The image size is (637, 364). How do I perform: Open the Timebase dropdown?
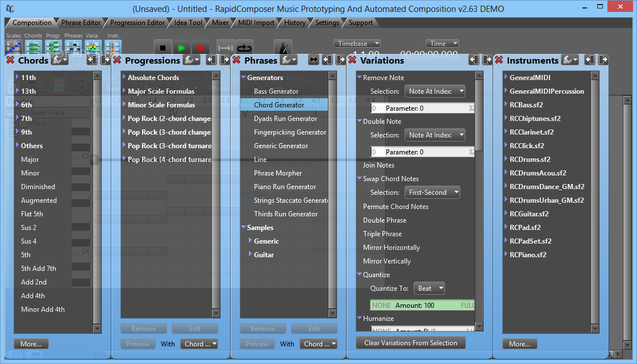(x=357, y=43)
